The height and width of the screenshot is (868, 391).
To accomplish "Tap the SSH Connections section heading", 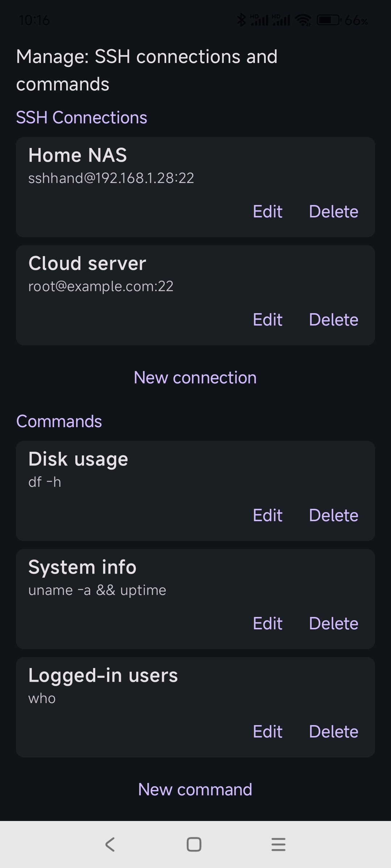I will 82,118.
